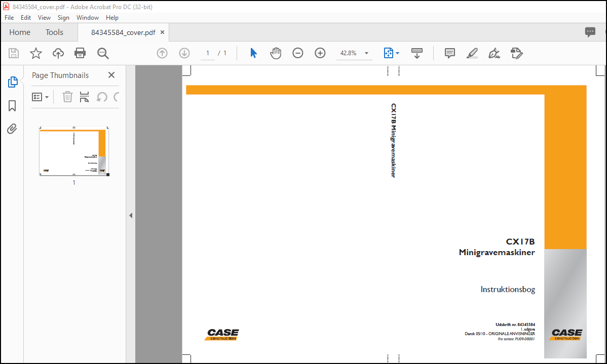
Task: Switch to the Home tab
Action: coord(20,32)
